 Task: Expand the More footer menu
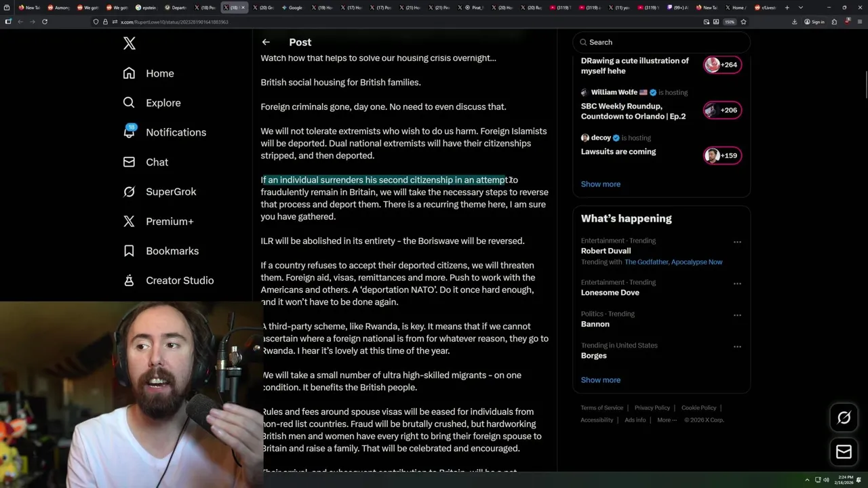point(667,420)
